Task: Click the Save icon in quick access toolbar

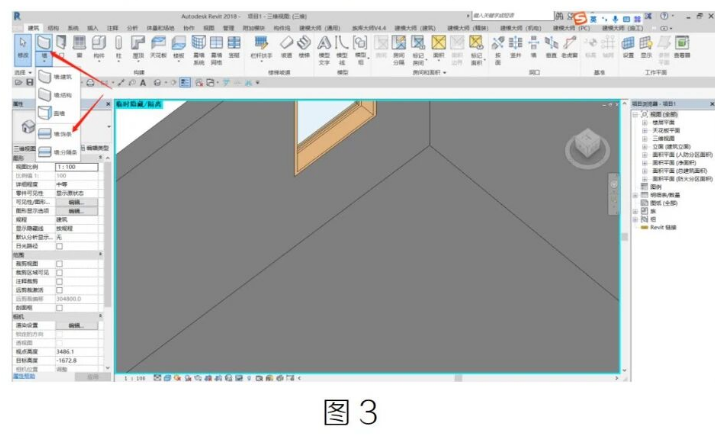Action: (x=30, y=83)
